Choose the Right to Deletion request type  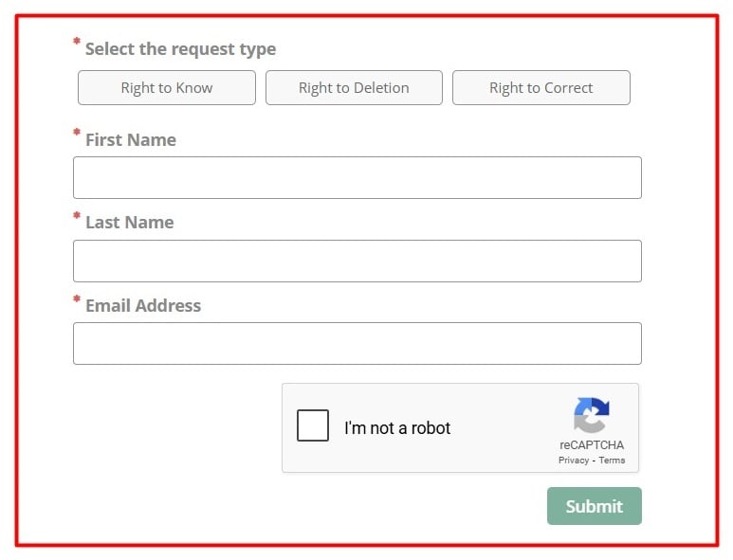[x=354, y=88]
